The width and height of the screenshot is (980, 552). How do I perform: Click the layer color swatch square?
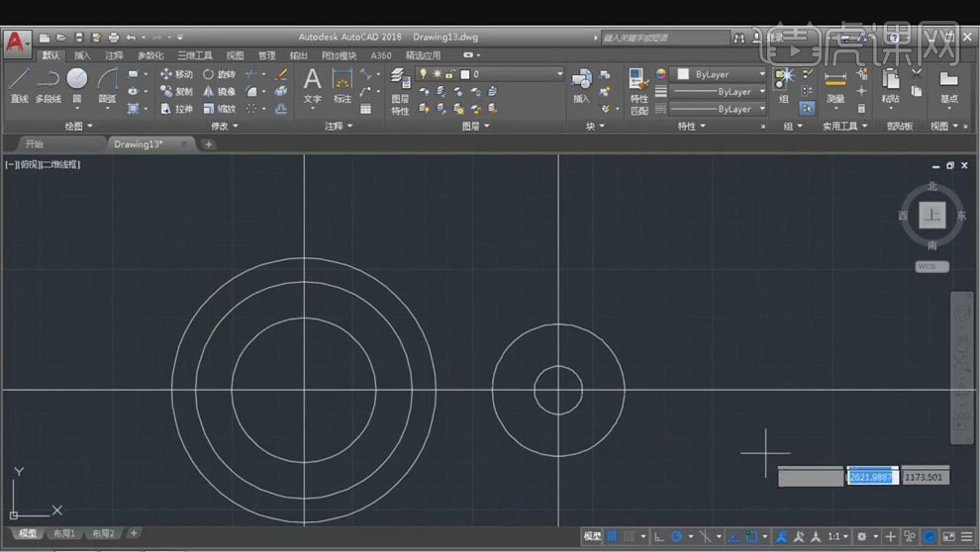(465, 74)
